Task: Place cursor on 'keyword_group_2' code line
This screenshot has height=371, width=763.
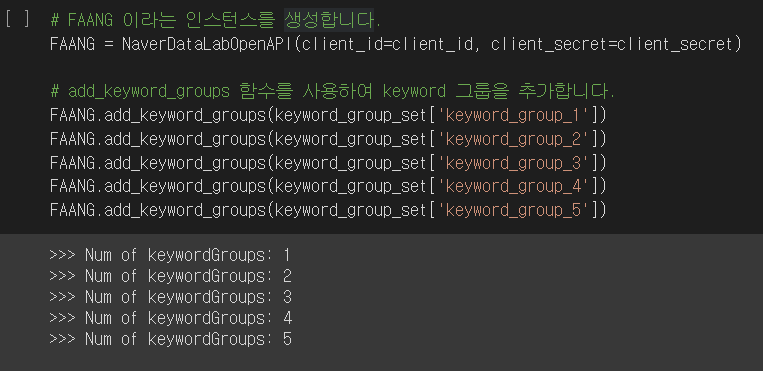Action: [328, 139]
